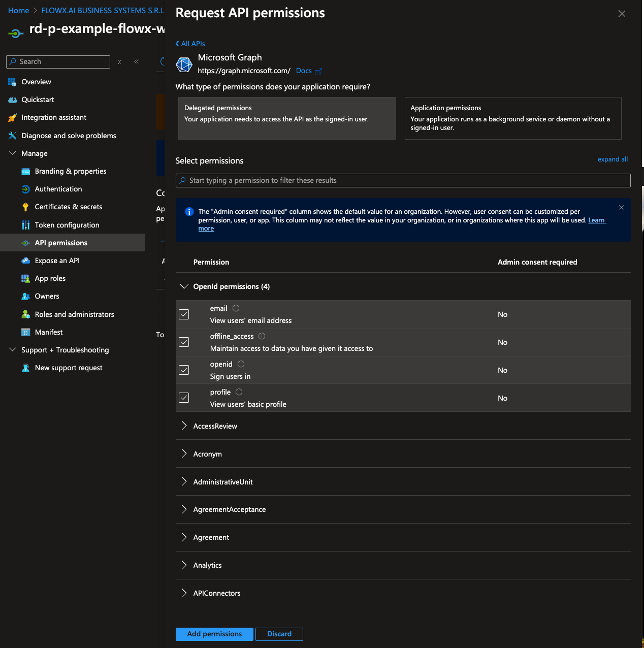Uncheck the email permission checkbox
Viewport: 644px width, 648px height.
(184, 314)
